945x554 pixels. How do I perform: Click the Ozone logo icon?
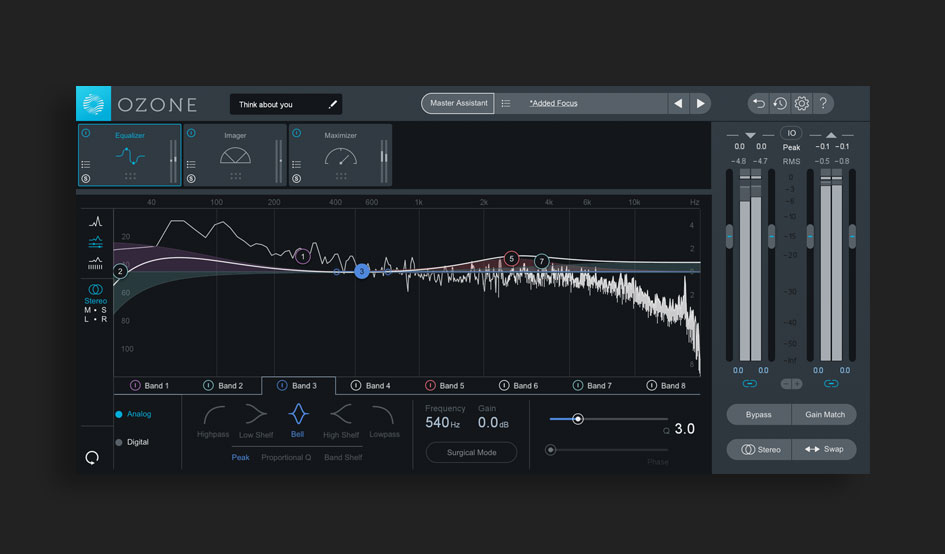[x=93, y=104]
